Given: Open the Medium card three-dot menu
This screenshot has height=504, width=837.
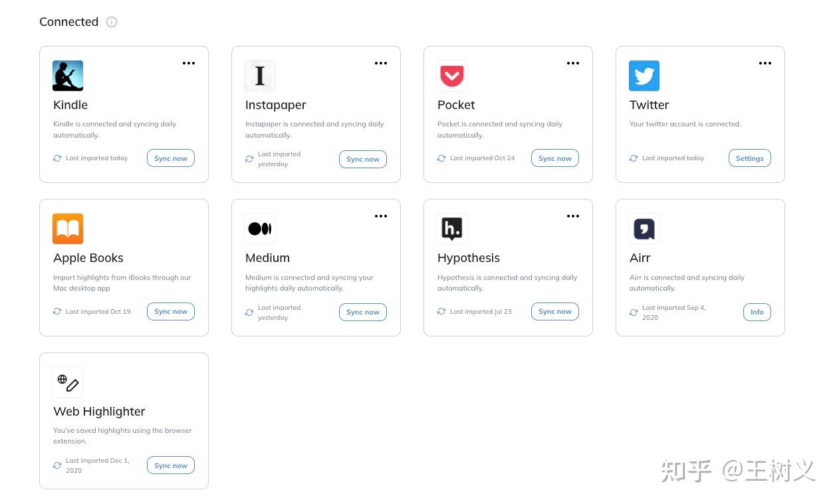Looking at the screenshot, I should [381, 216].
